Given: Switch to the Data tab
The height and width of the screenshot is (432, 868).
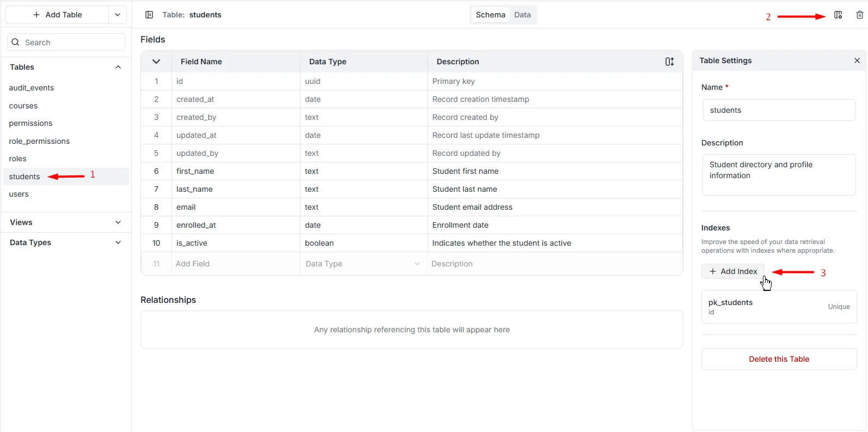Looking at the screenshot, I should (x=522, y=15).
